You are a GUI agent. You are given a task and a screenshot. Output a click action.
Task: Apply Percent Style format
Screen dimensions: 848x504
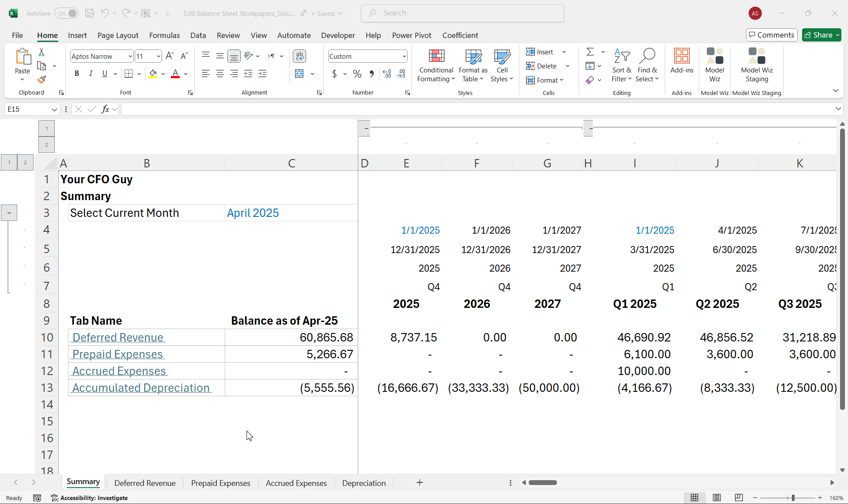[x=357, y=74]
